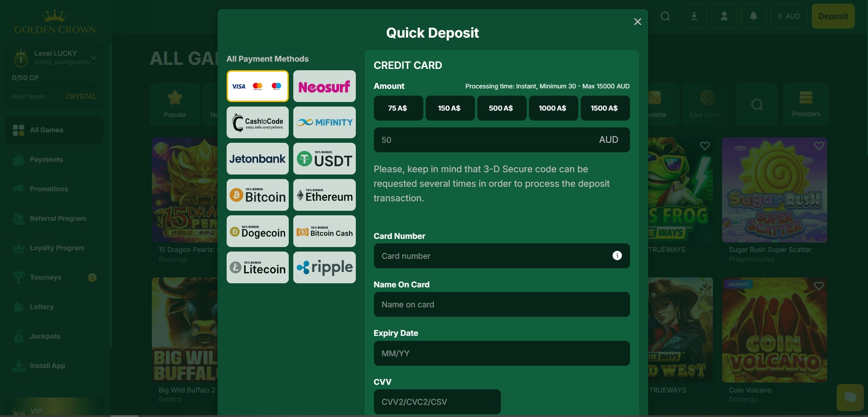Screen dimensions: 868x417
Task: Click the card number info icon
Action: [617, 256]
